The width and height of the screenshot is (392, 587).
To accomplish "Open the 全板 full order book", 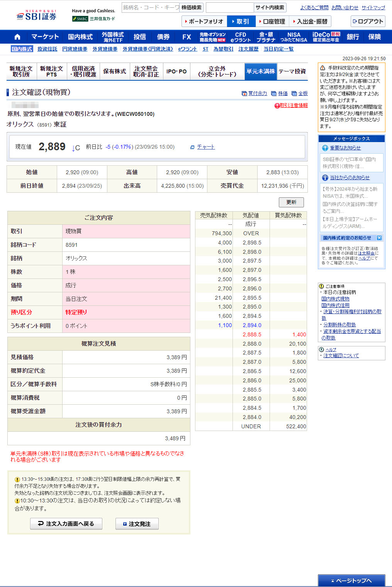I will (303, 93).
